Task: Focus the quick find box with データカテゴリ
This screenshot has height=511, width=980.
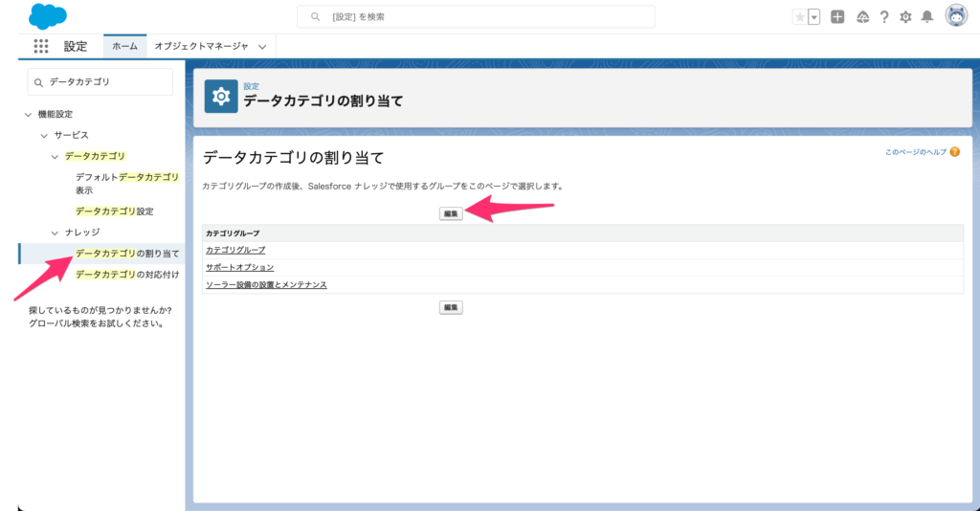Action: [100, 82]
